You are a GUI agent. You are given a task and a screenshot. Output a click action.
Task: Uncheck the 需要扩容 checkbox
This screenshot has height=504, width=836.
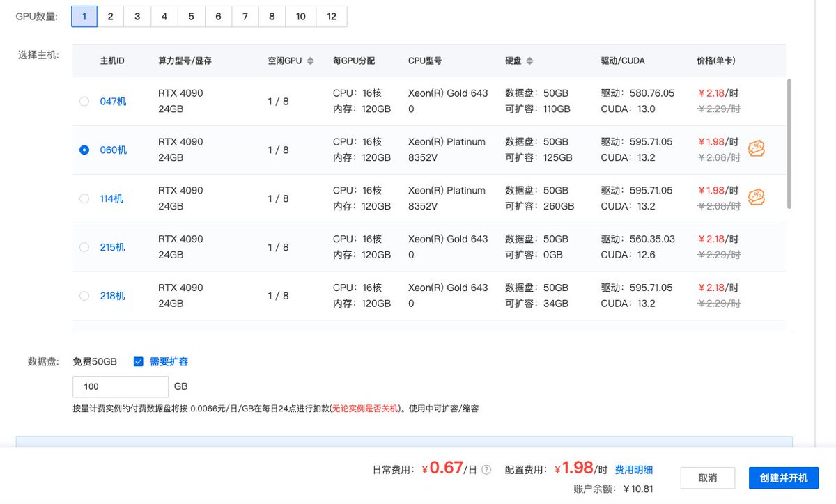click(x=138, y=361)
